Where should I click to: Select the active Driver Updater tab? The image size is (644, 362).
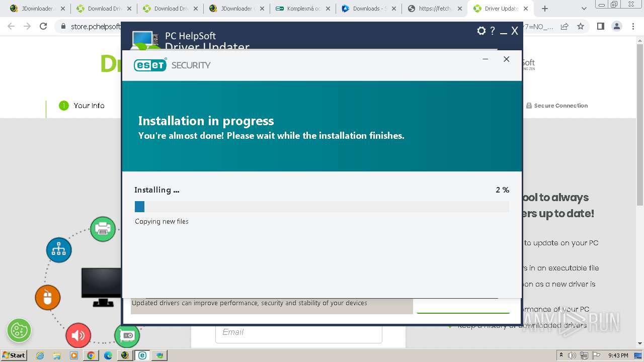click(x=500, y=9)
